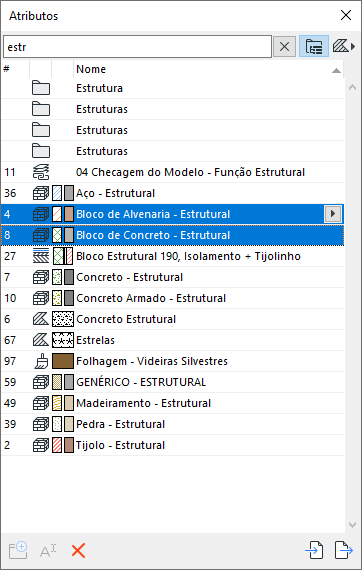Select Pedra - Estrutural row
This screenshot has height=570, width=362.
173,424
